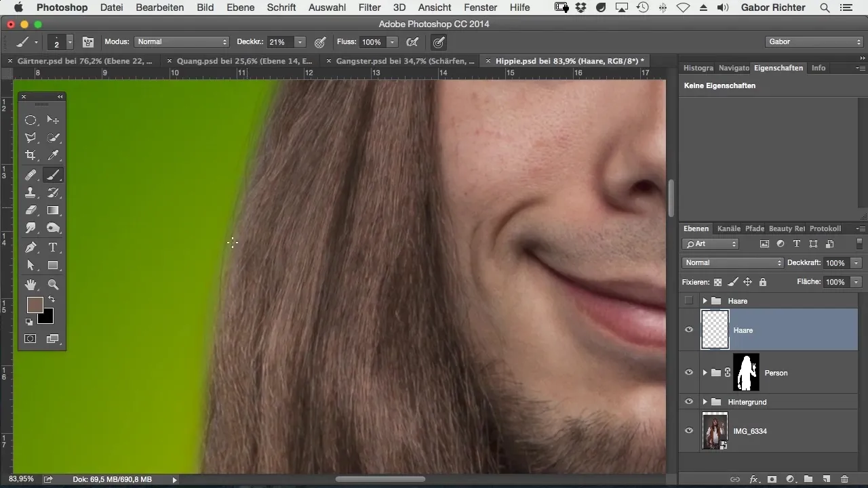Hide the Person group
This screenshot has width=868, height=488.
(689, 373)
